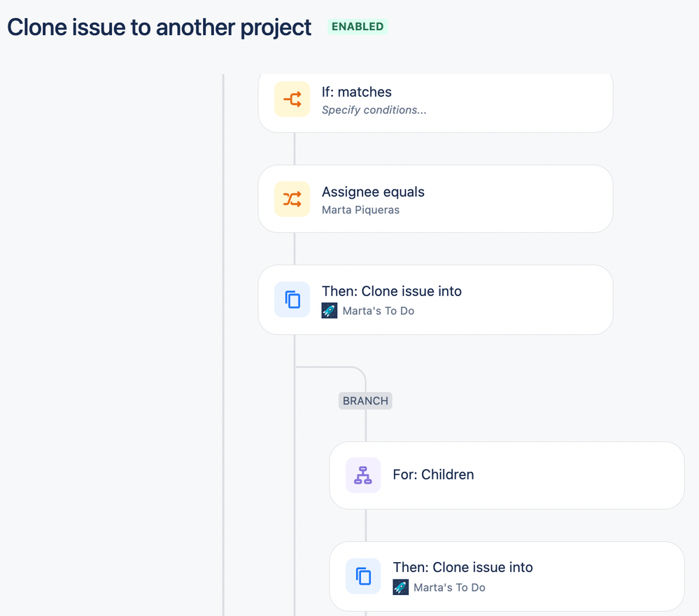Click rocket avatar in clone action after Assignee condition

click(330, 311)
